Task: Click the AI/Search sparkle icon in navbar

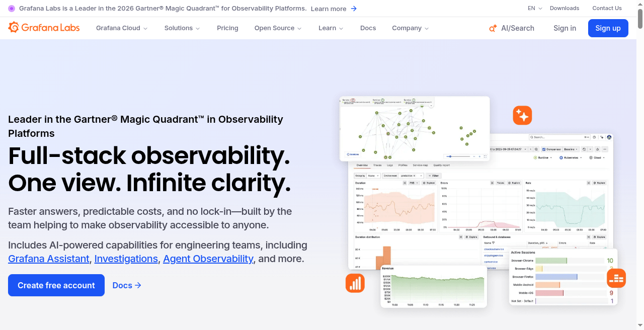Action: [x=493, y=28]
